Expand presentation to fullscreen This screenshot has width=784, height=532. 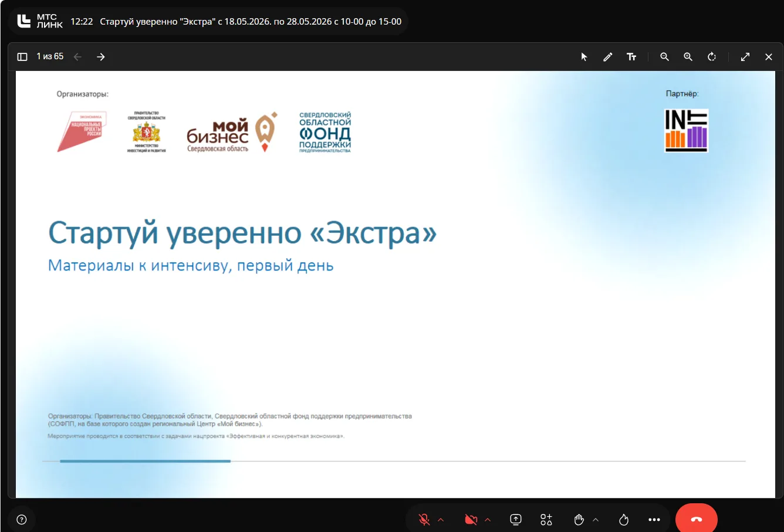click(745, 57)
